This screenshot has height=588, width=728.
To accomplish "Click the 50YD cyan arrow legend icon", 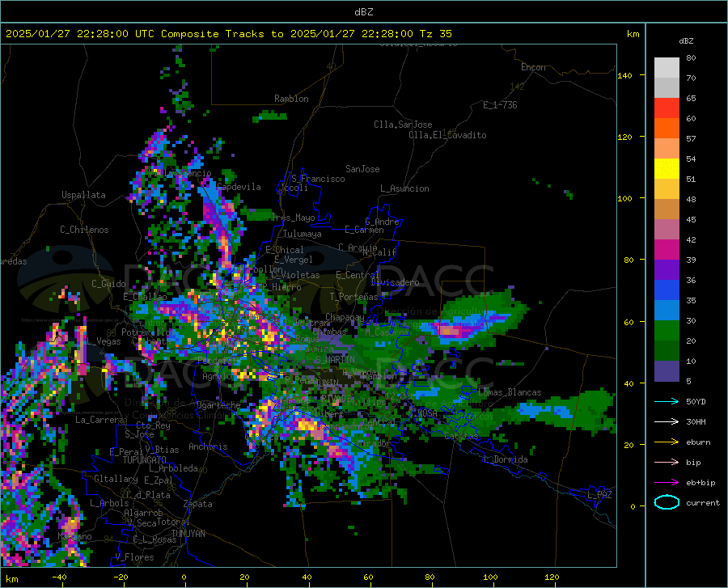I will pos(667,401).
